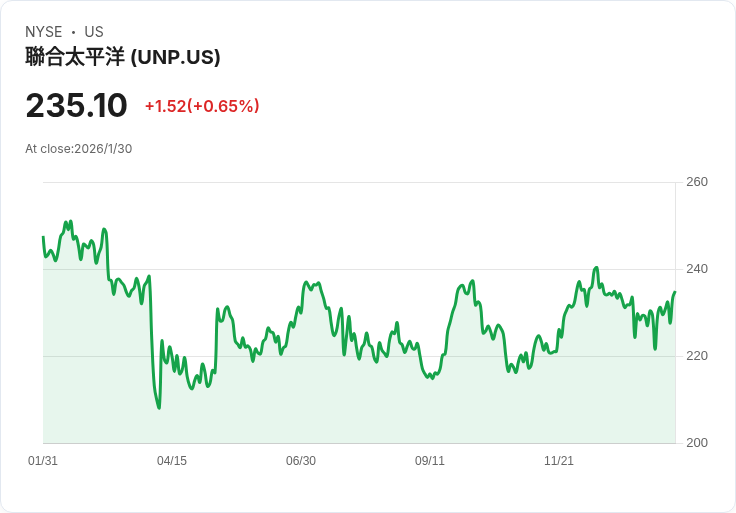The height and width of the screenshot is (513, 736).
Task: Click the first data point of the price line
Action: [43, 237]
